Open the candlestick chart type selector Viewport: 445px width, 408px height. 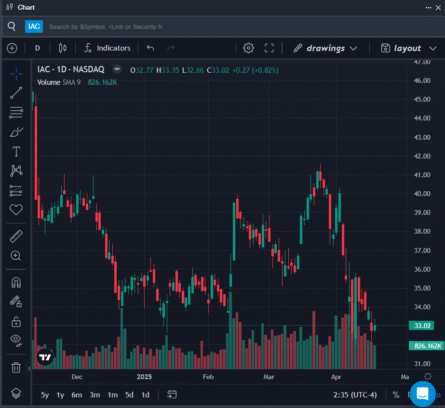(62, 48)
